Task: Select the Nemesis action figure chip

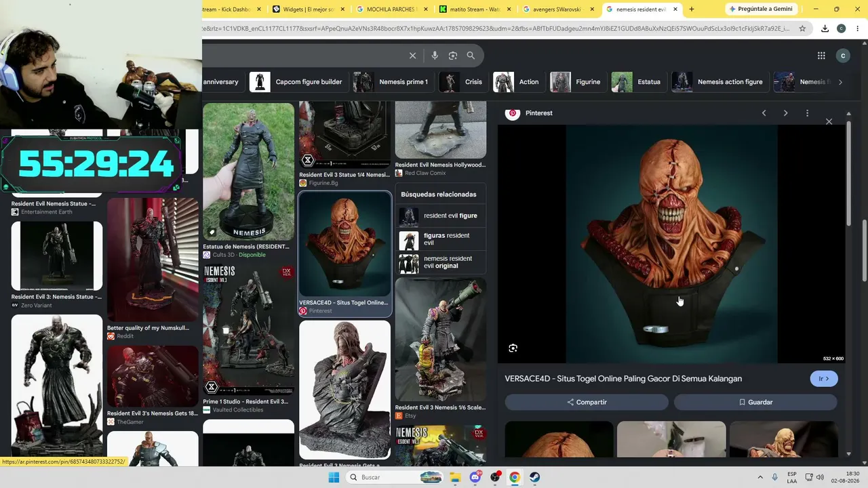Action: click(x=720, y=82)
